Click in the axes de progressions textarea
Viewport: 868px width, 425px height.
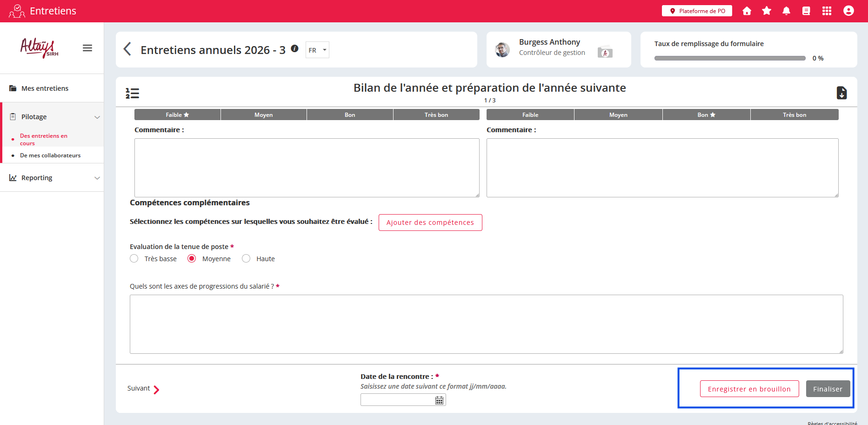pyautogui.click(x=486, y=324)
